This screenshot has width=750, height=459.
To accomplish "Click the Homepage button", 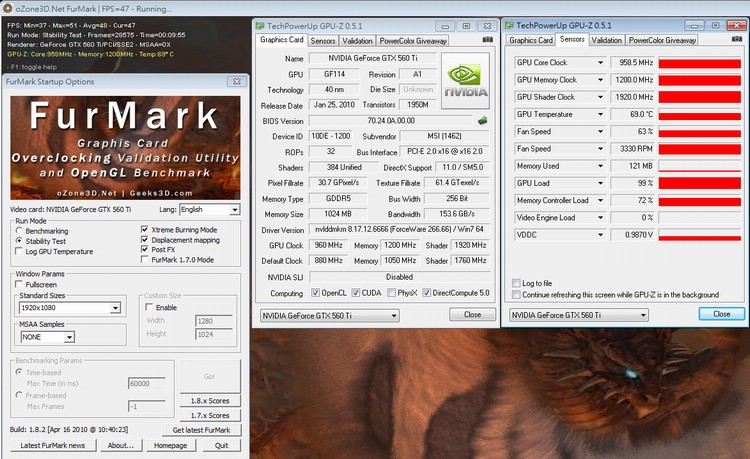I will pos(170,445).
